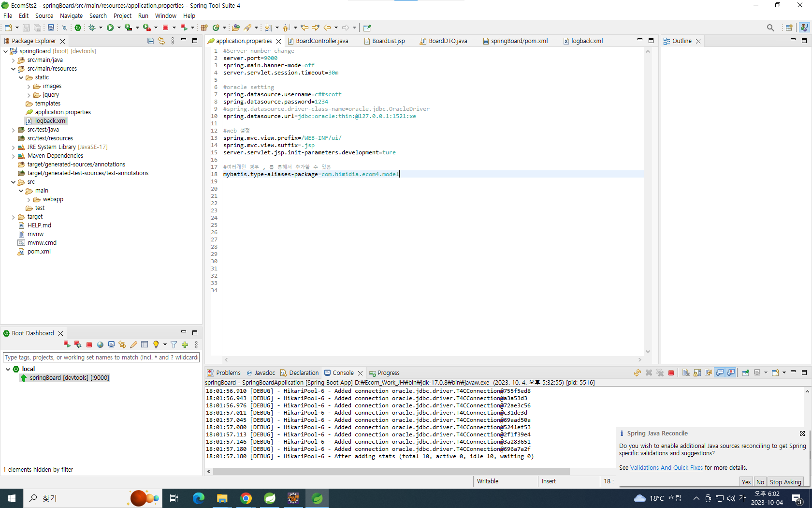Open the New file dropdown arrow
This screenshot has height=508, width=812.
[x=17, y=28]
